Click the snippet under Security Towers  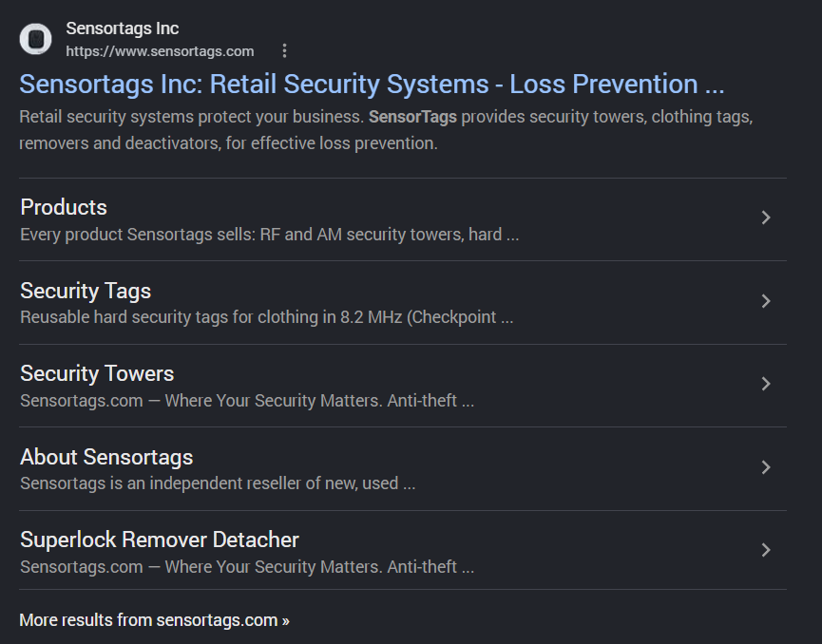click(x=247, y=400)
